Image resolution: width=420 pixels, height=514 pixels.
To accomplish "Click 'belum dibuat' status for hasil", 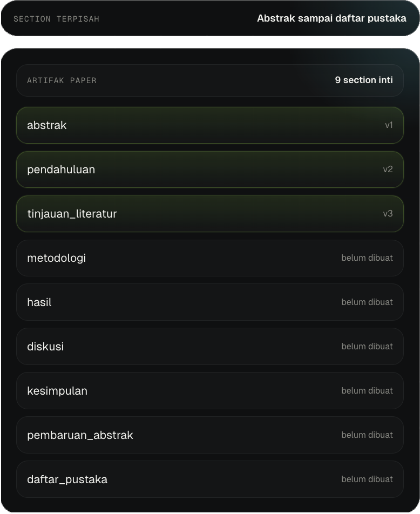I will [367, 302].
